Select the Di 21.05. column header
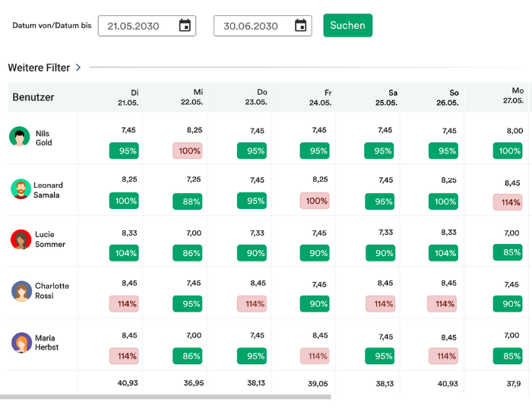Image resolution: width=532 pixels, height=418 pixels. tap(128, 97)
